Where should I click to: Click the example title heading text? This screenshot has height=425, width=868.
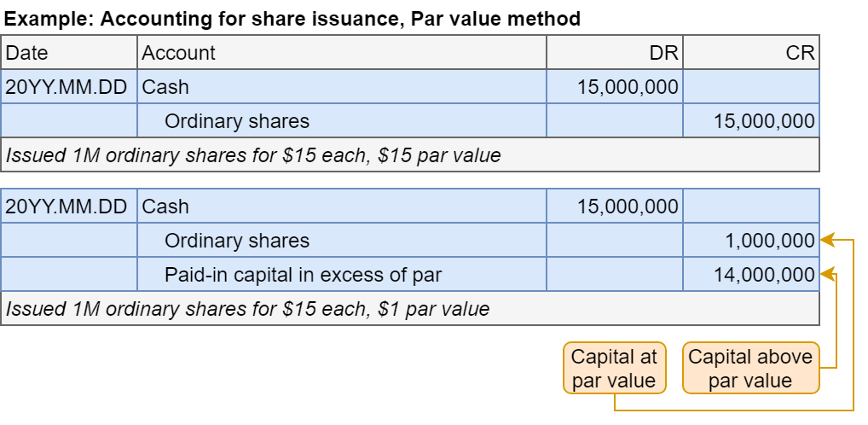pyautogui.click(x=292, y=19)
